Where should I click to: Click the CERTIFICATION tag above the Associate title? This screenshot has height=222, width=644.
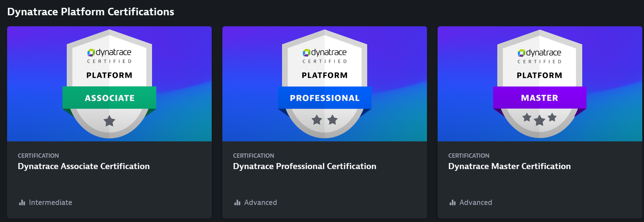click(38, 156)
